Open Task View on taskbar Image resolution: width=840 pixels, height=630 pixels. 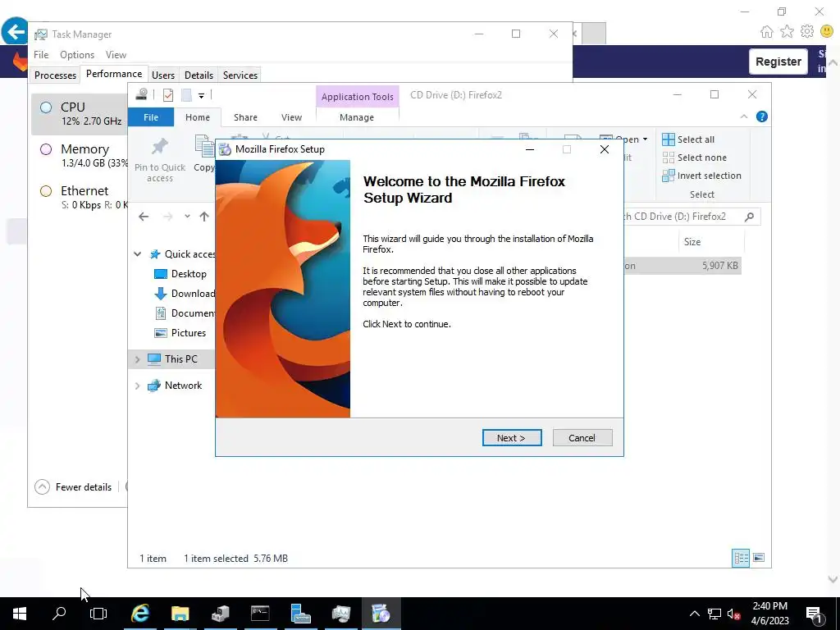98,614
